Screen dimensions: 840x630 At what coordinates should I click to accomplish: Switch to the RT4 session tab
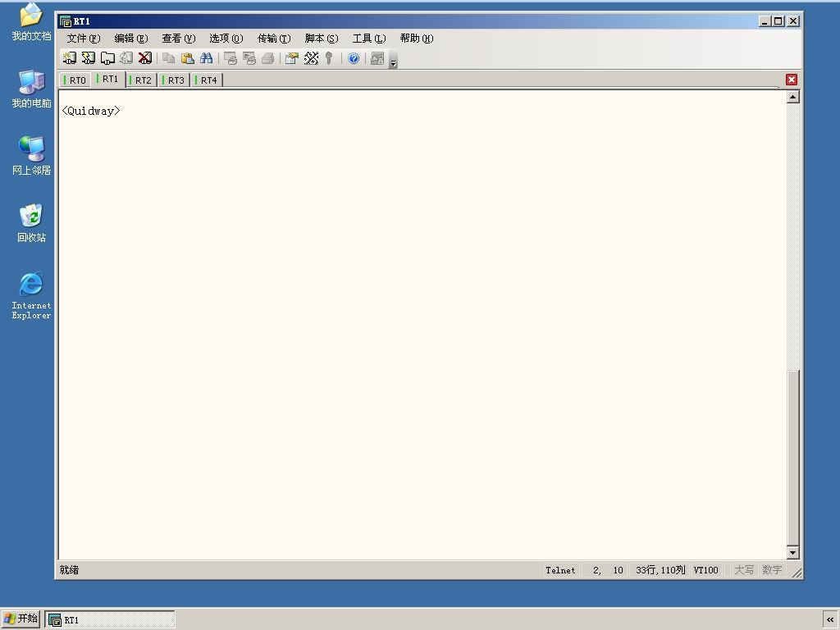(x=207, y=80)
